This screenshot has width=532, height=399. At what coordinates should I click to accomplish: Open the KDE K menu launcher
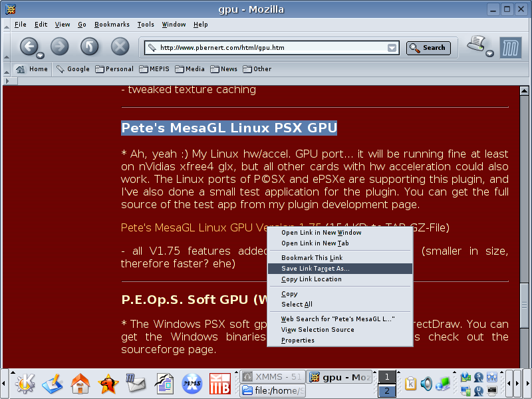[25, 384]
